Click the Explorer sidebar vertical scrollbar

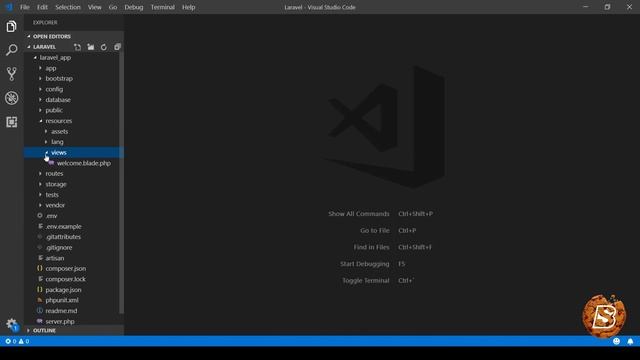point(121,183)
